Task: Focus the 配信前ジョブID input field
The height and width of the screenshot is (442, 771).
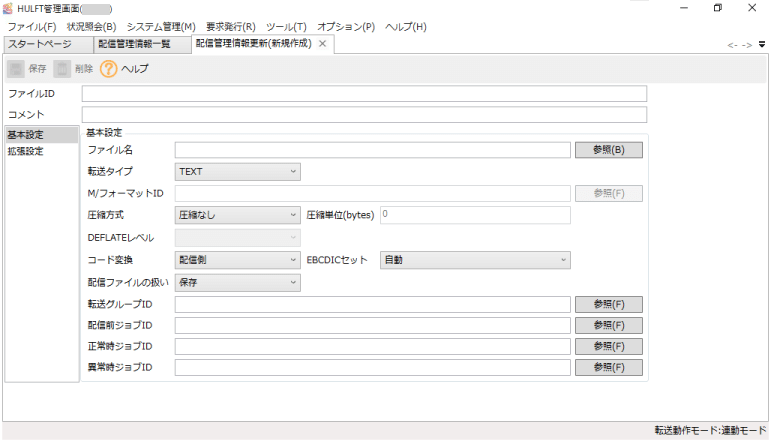Action: pyautogui.click(x=373, y=325)
